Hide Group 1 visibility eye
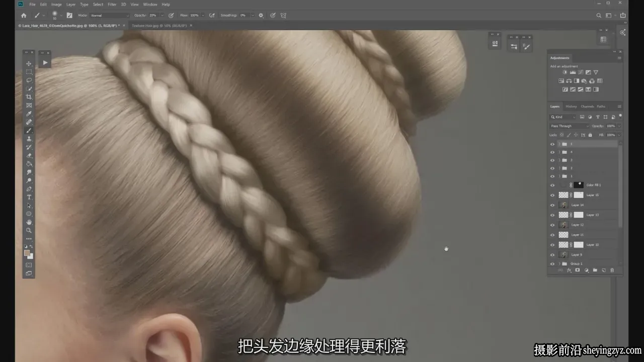Image resolution: width=644 pixels, height=362 pixels. click(552, 263)
